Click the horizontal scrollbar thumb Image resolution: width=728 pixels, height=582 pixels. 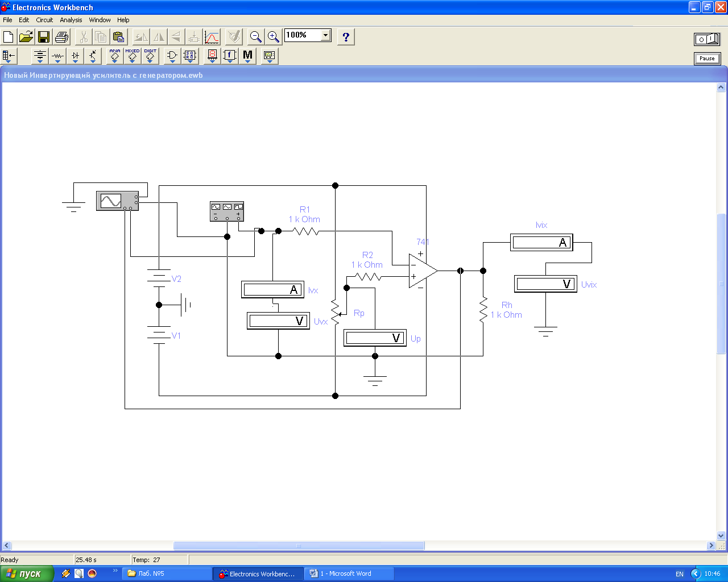tap(299, 546)
